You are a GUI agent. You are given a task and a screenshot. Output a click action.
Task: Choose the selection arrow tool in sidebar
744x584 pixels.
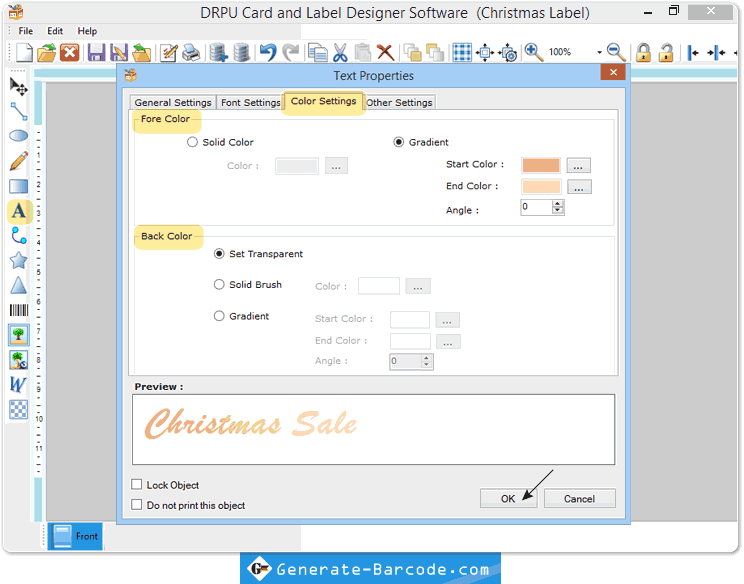point(19,87)
